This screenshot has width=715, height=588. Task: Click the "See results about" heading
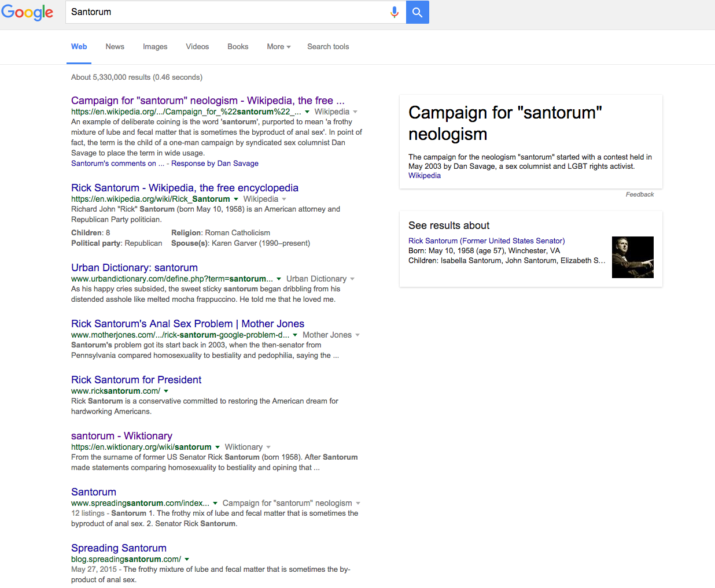pyautogui.click(x=449, y=225)
